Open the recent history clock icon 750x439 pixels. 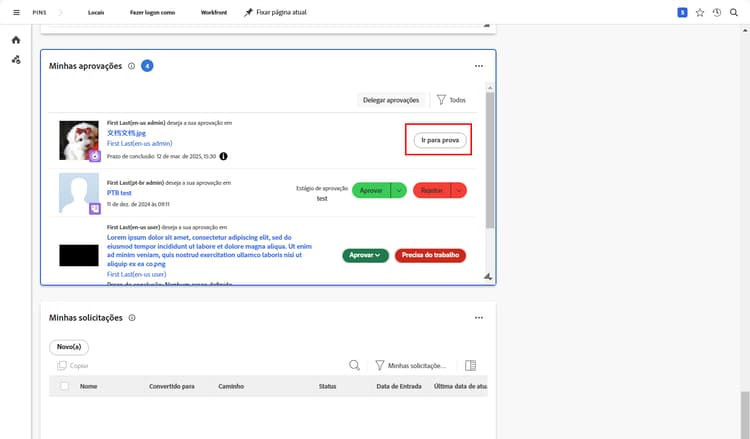(717, 12)
